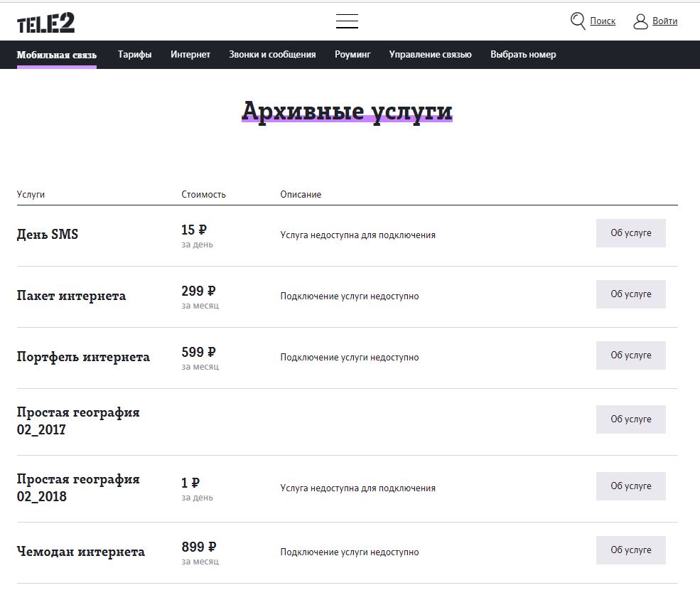Click the Чемодан интернета service name

[x=81, y=552]
